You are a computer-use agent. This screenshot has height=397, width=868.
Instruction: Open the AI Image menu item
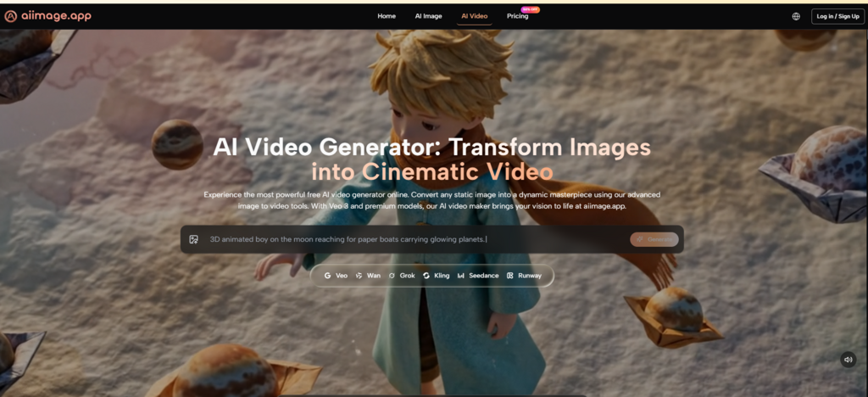pyautogui.click(x=428, y=16)
